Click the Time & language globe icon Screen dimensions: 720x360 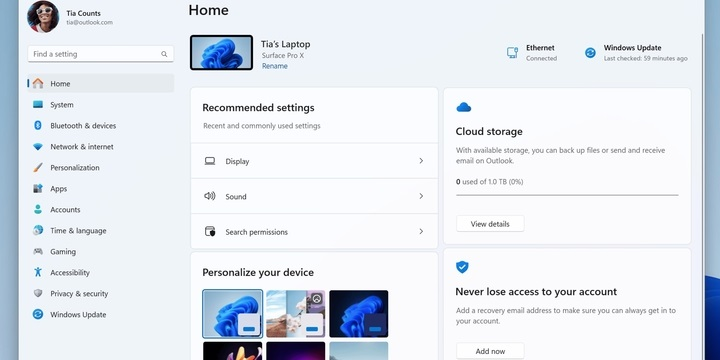[38, 231]
